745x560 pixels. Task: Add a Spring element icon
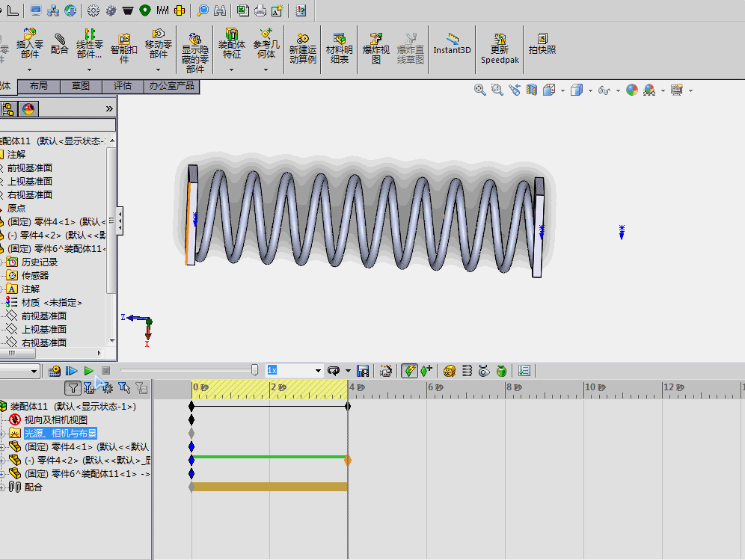coord(467,371)
